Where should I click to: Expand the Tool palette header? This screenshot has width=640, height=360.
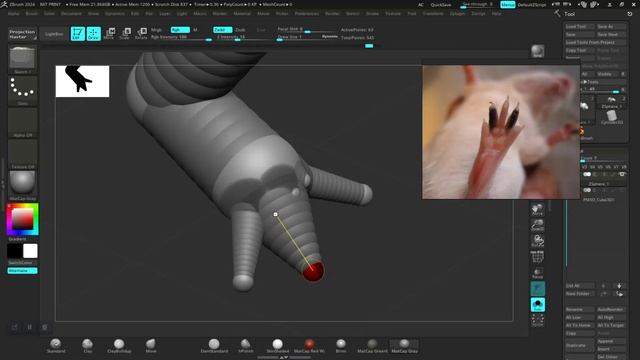coord(569,14)
